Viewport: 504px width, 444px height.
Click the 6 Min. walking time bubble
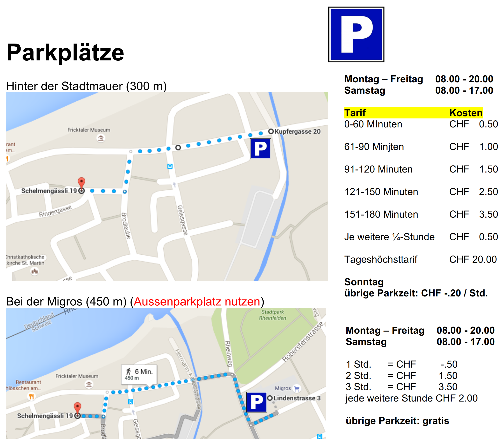[139, 374]
